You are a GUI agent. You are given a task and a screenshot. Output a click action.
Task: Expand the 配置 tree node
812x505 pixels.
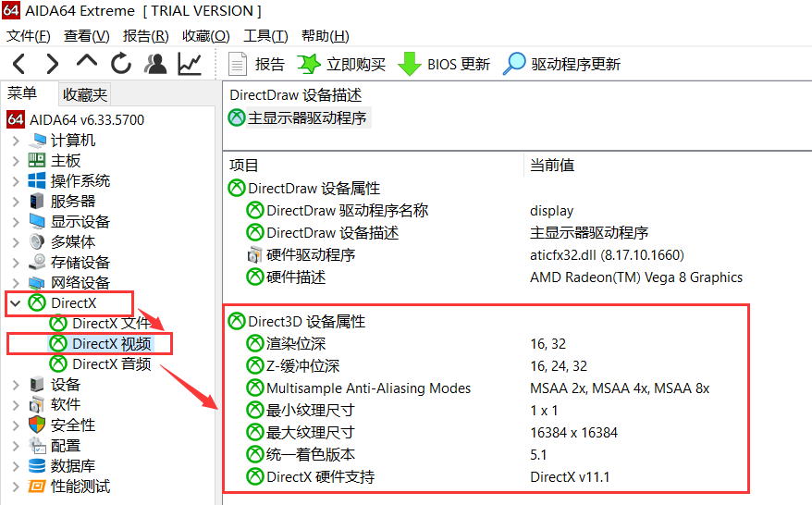pyautogui.click(x=16, y=446)
